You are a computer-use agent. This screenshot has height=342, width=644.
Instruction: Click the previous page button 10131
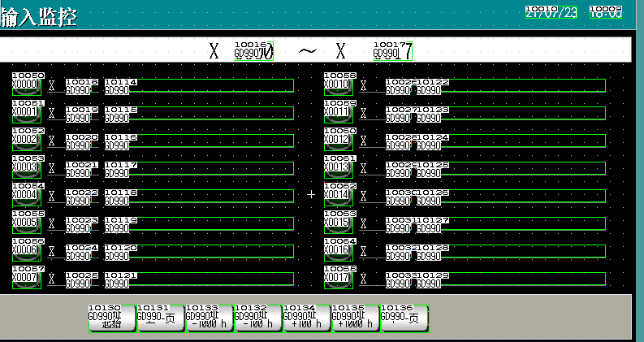click(x=160, y=318)
